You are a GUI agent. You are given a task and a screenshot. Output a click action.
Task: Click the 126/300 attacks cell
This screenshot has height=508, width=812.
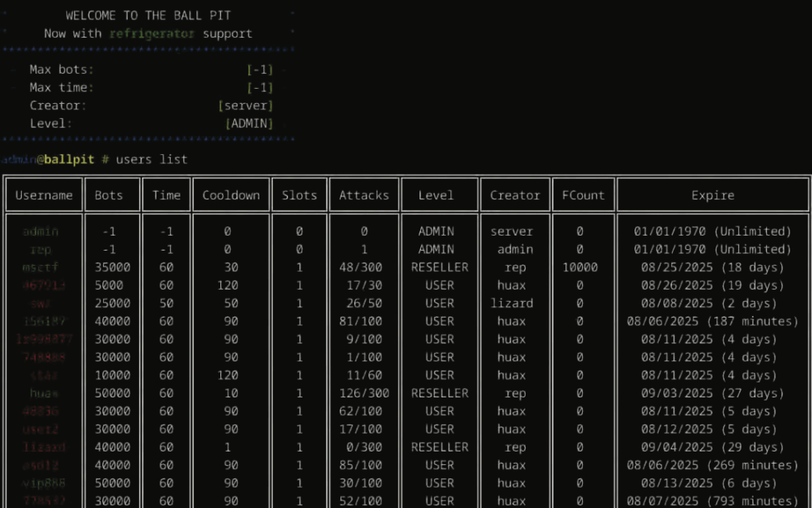pos(364,394)
